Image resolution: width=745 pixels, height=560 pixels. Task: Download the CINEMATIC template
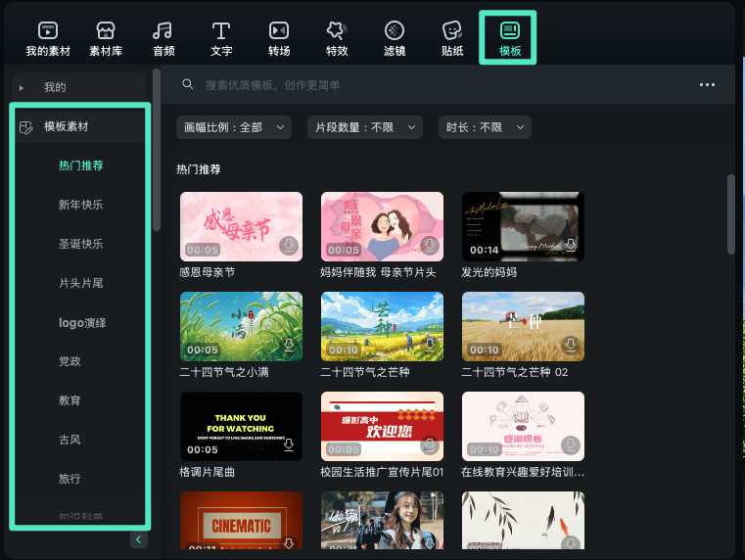[289, 542]
